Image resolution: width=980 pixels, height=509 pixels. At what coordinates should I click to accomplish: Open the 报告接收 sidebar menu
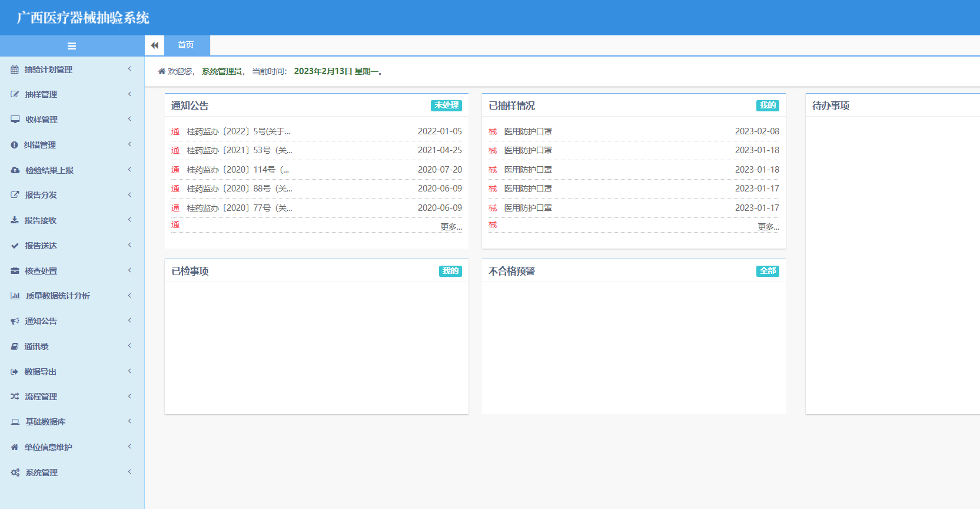[x=72, y=220]
